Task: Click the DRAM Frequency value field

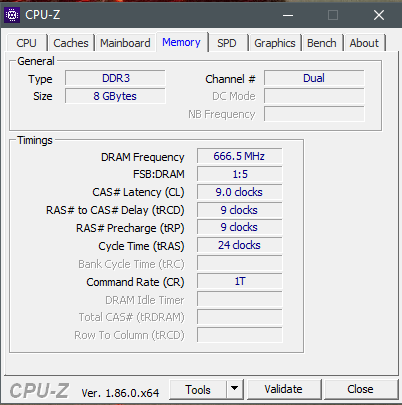Action: pyautogui.click(x=239, y=156)
